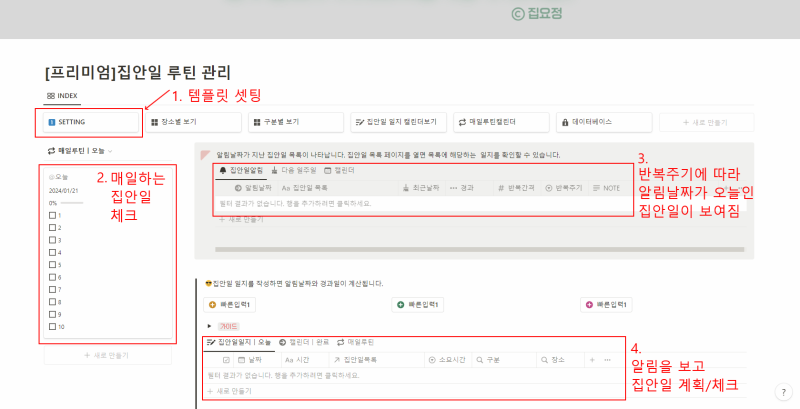Select the 매일루틴 tab in journal section
Viewport: 800px width, 409px height.
click(356, 342)
